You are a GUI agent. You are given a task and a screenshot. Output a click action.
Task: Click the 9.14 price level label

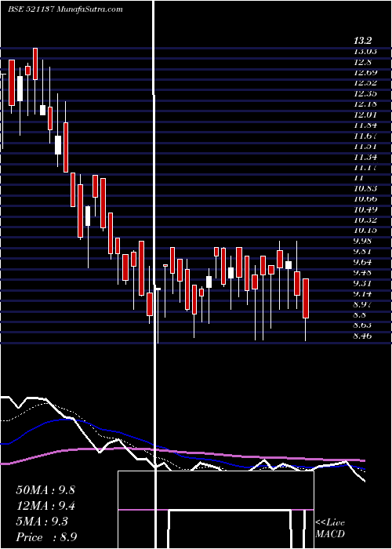[362, 293]
